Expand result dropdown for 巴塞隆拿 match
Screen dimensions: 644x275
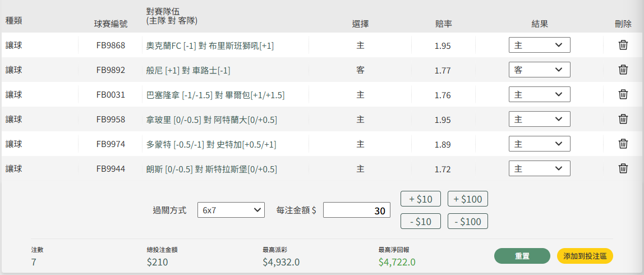(539, 94)
